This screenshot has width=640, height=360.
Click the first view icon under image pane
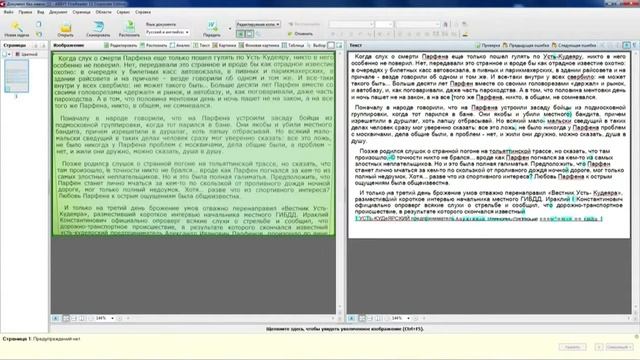coord(56,318)
